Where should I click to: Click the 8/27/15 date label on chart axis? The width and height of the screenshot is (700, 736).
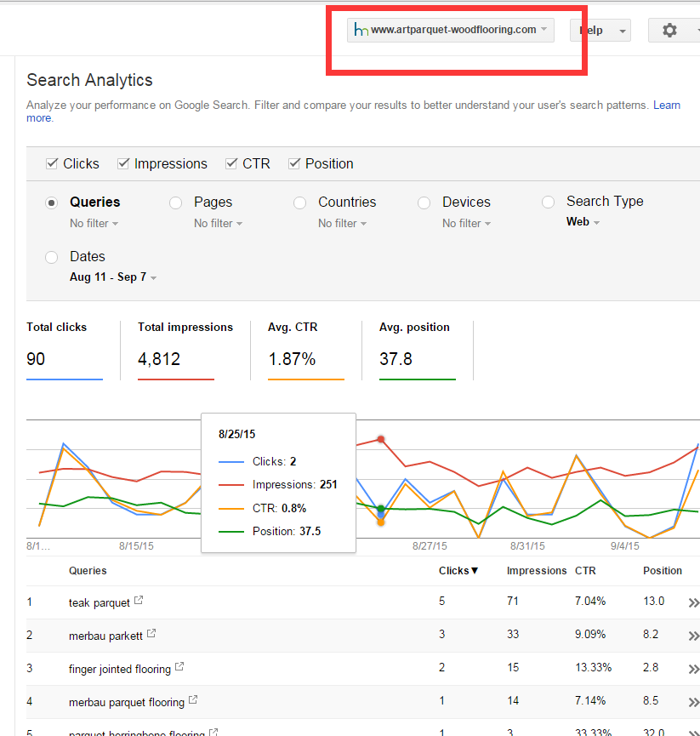click(430, 546)
